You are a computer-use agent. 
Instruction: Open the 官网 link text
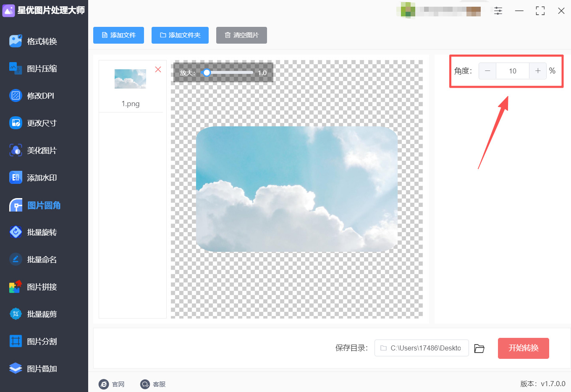coord(118,384)
